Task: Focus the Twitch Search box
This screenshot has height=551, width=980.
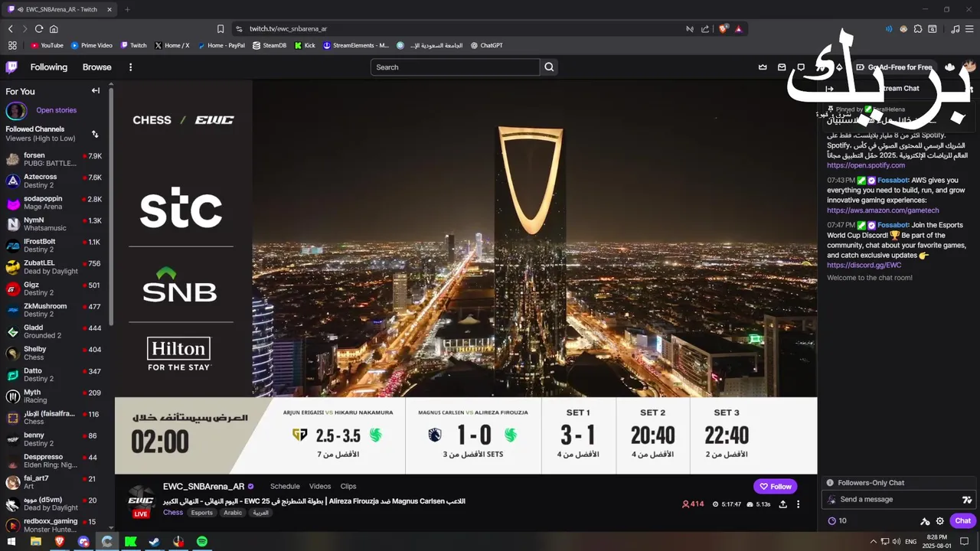Action: click(455, 67)
